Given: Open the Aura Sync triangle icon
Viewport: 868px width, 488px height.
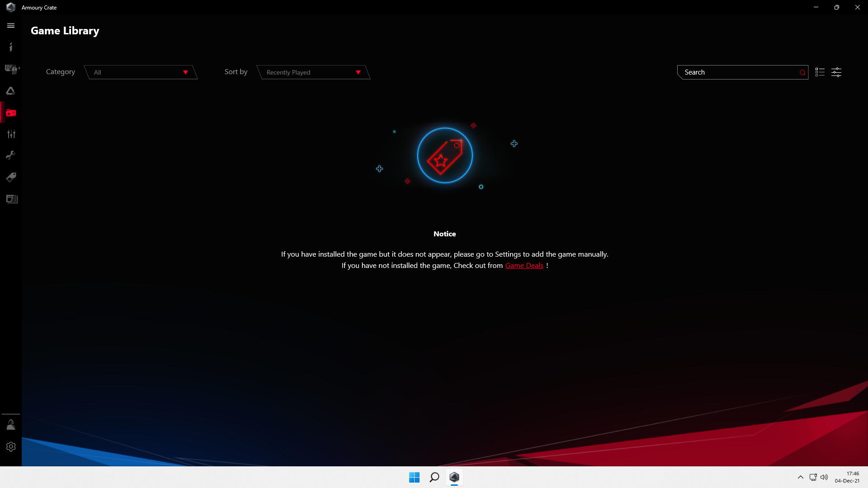Looking at the screenshot, I should 11,91.
